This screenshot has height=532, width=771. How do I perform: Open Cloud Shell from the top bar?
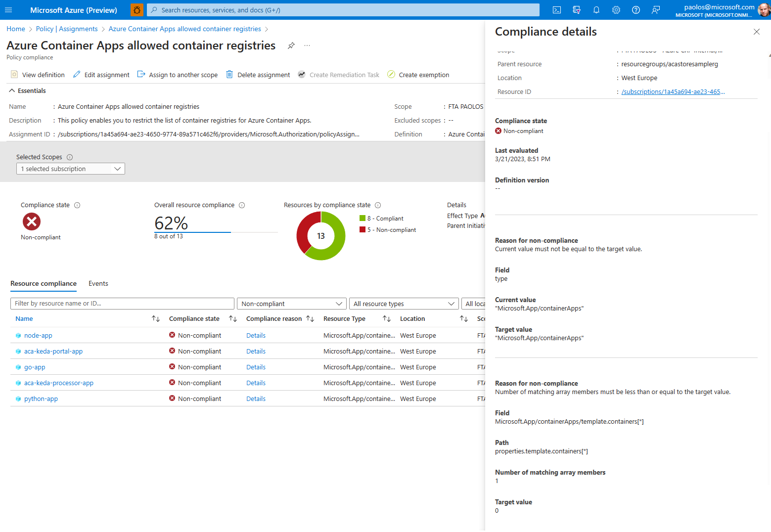tap(557, 10)
